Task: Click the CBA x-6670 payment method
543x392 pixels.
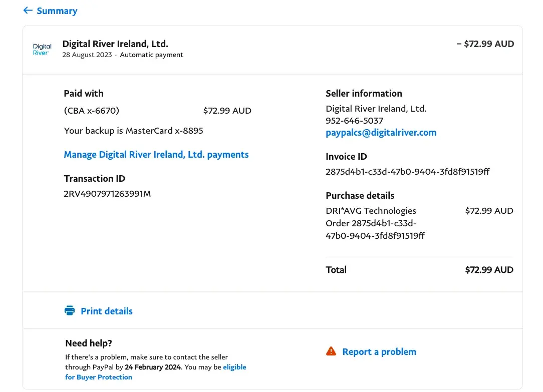Action: point(92,111)
